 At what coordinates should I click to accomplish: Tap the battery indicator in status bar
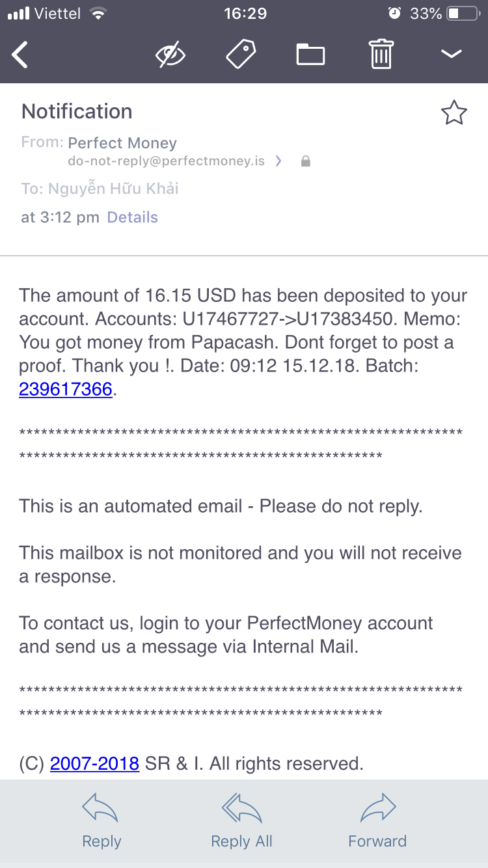[x=463, y=13]
